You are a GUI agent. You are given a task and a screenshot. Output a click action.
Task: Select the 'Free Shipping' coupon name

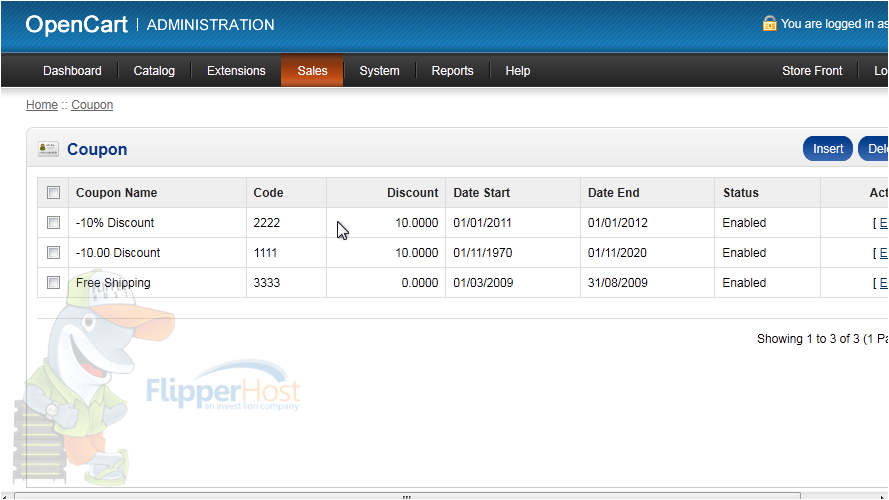(113, 283)
